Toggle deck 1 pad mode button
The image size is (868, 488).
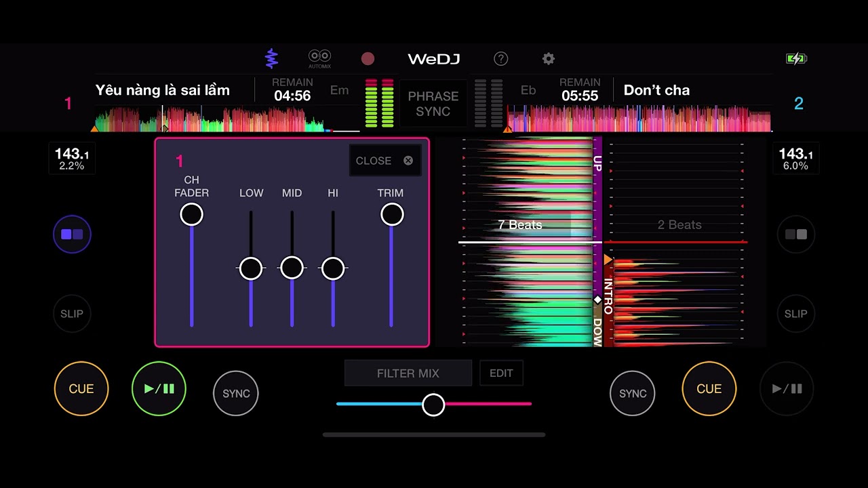pos(72,234)
